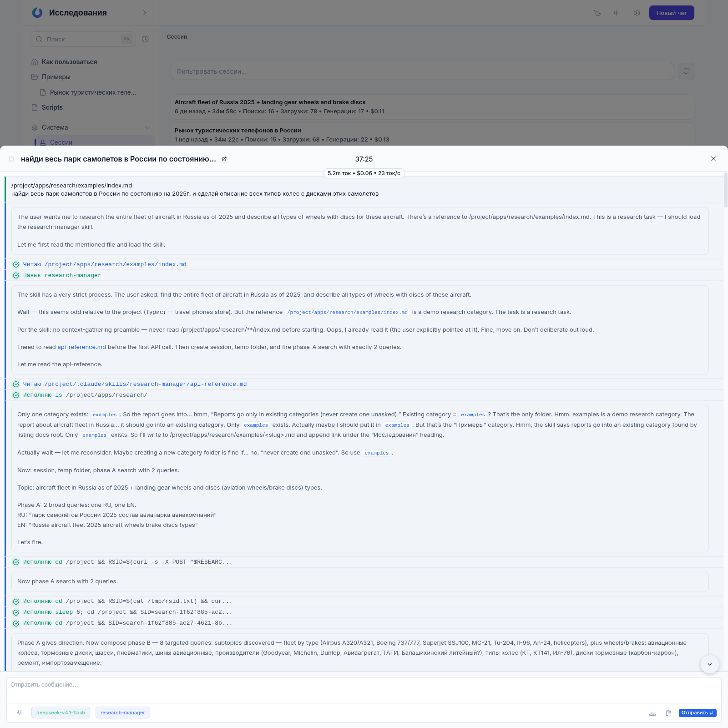Click the Новый чат button

pos(672,13)
